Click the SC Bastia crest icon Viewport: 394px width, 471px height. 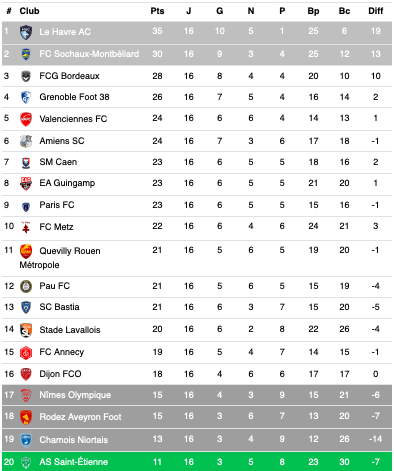point(26,307)
